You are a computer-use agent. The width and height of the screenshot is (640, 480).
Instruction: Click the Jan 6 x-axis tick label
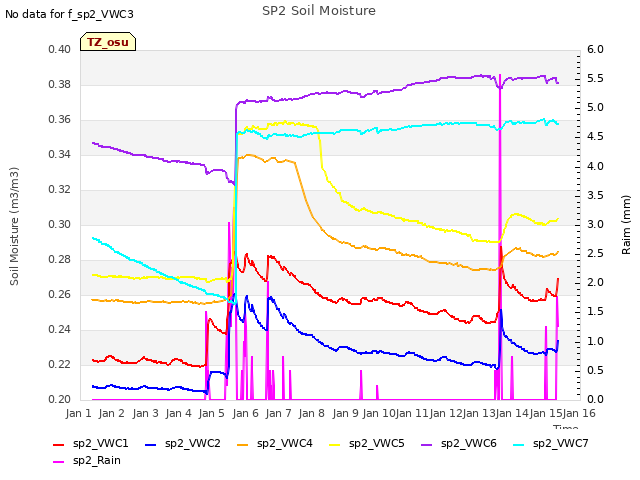tap(245, 413)
